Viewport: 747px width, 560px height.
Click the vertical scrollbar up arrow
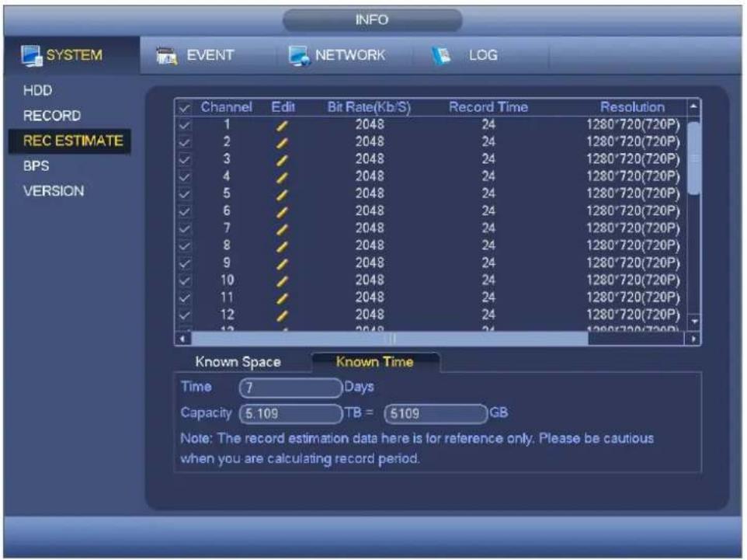point(693,106)
